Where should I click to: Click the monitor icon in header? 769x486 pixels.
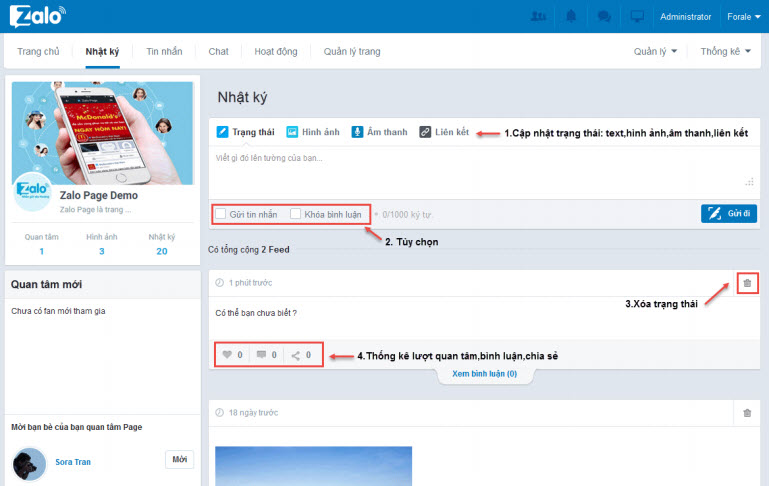(636, 17)
